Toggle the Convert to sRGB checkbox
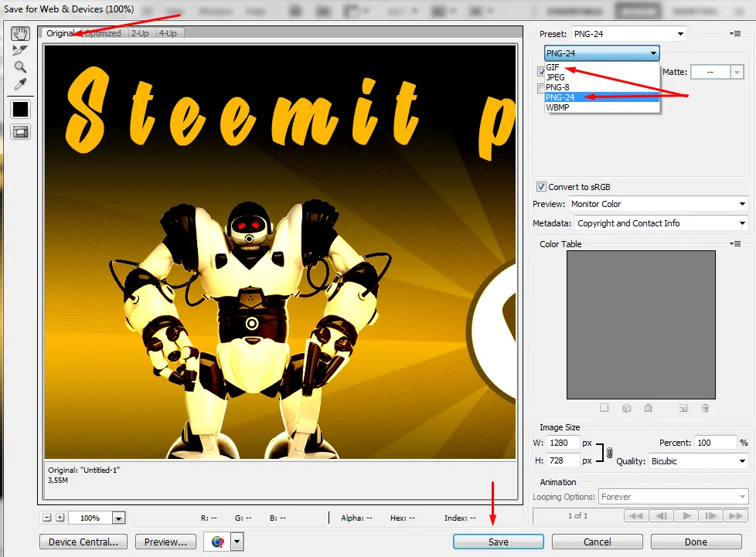Screen dimensions: 756x557 point(541,186)
